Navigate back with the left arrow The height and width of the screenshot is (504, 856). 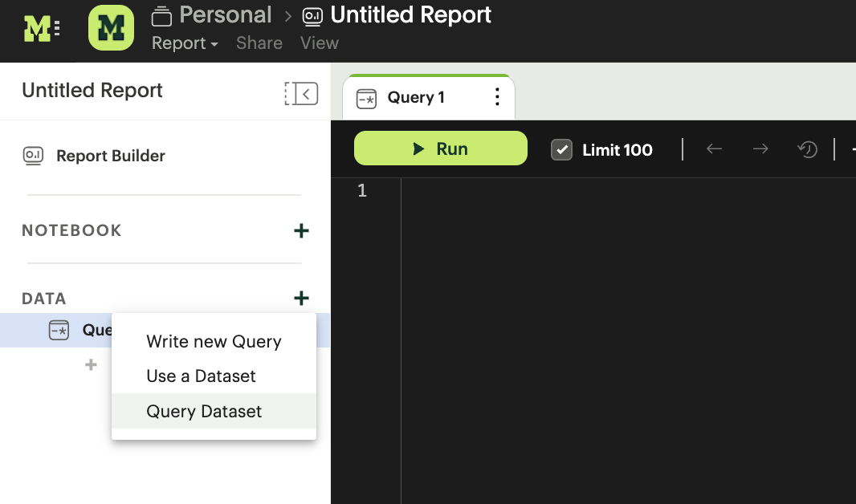click(714, 149)
